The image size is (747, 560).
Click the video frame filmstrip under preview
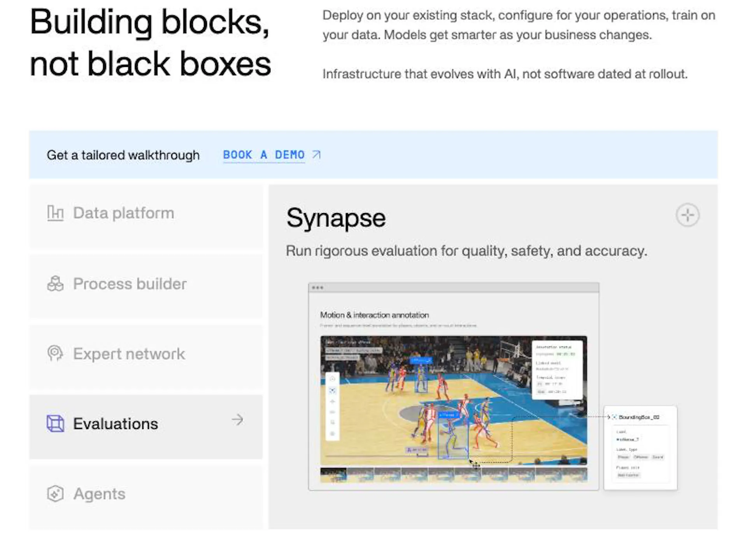(454, 475)
